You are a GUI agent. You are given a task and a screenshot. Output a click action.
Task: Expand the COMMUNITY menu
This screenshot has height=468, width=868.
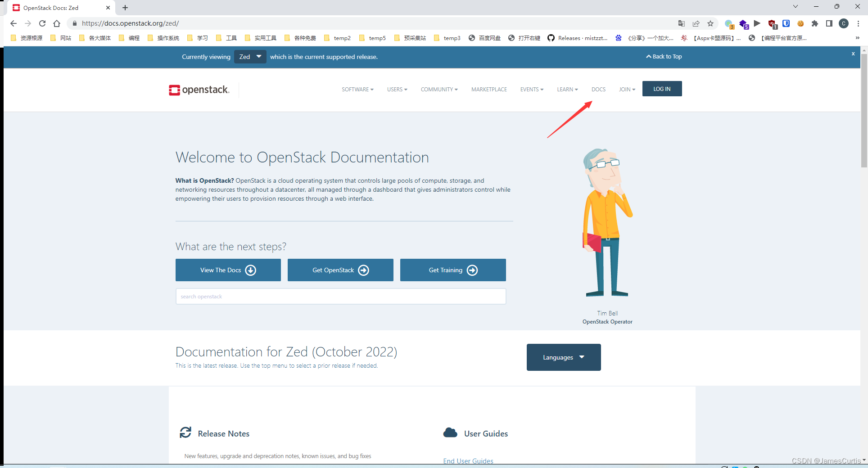[x=439, y=90]
